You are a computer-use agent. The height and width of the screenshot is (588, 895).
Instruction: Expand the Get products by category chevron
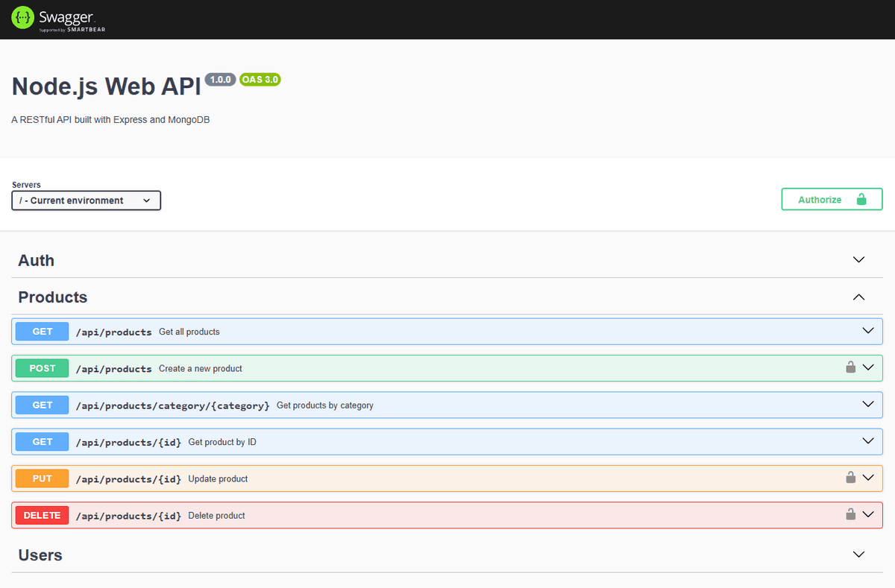pos(867,404)
